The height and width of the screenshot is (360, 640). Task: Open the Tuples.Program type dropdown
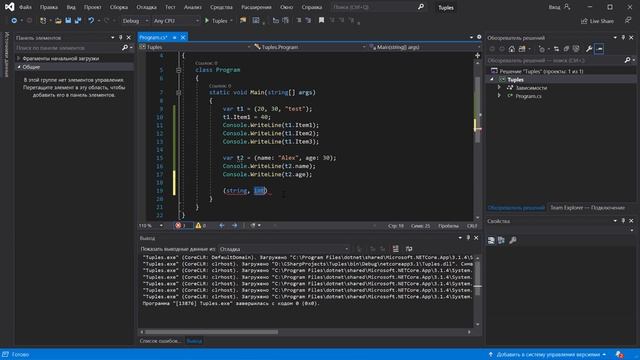click(309, 47)
